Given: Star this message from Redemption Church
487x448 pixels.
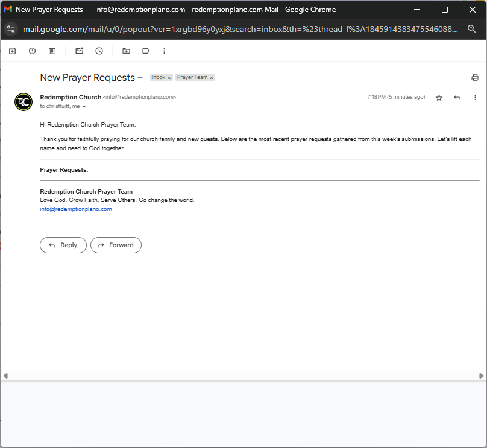Looking at the screenshot, I should click(x=439, y=98).
